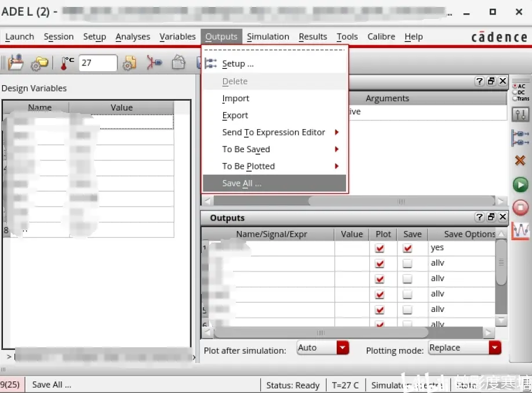Click the clipboard outputs icon in toolbar
The width and height of the screenshot is (532, 393).
pyautogui.click(x=178, y=63)
